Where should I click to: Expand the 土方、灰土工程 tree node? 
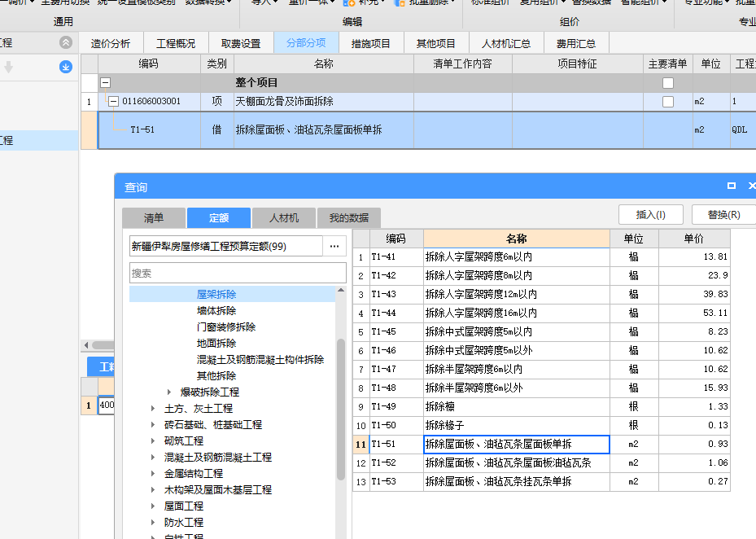153,408
